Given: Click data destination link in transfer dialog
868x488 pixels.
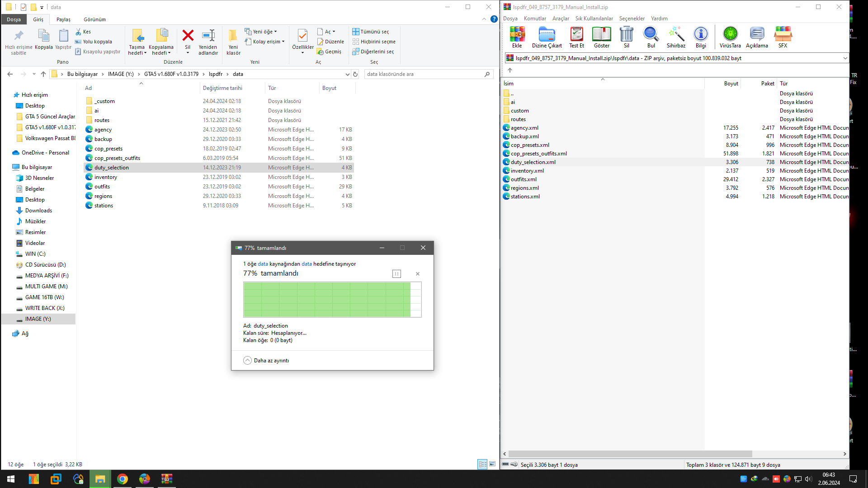Looking at the screenshot, I should click(x=307, y=264).
